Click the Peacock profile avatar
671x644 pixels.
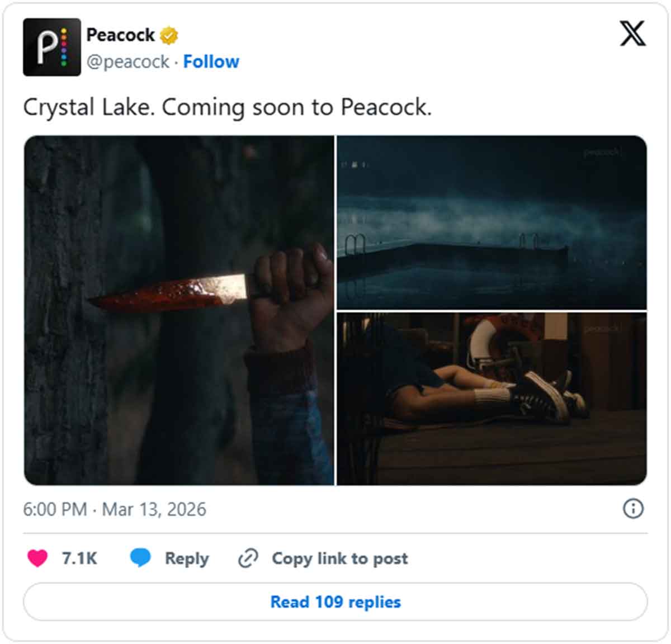(51, 47)
